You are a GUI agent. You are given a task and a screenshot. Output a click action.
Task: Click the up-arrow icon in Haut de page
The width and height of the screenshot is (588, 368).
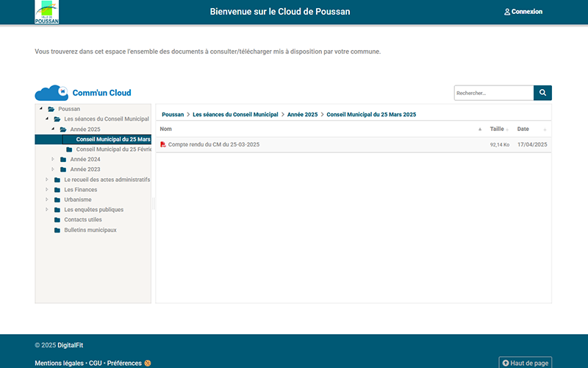(506, 363)
